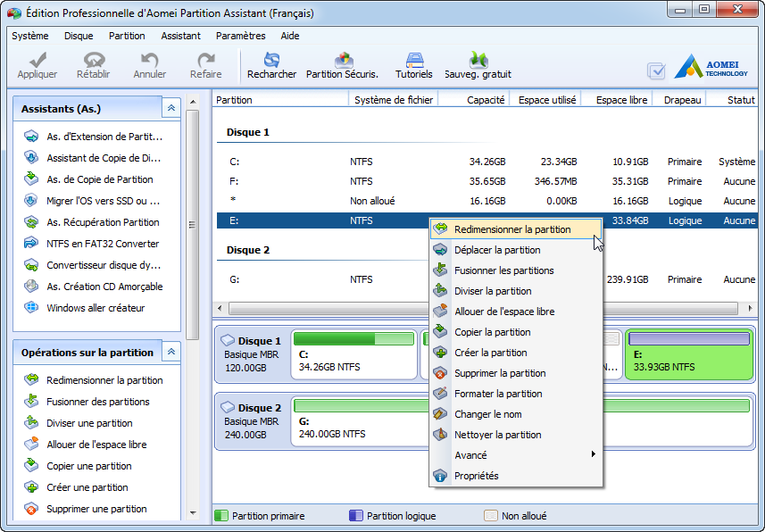Open the Tutoriels toolbar icon

point(414,61)
